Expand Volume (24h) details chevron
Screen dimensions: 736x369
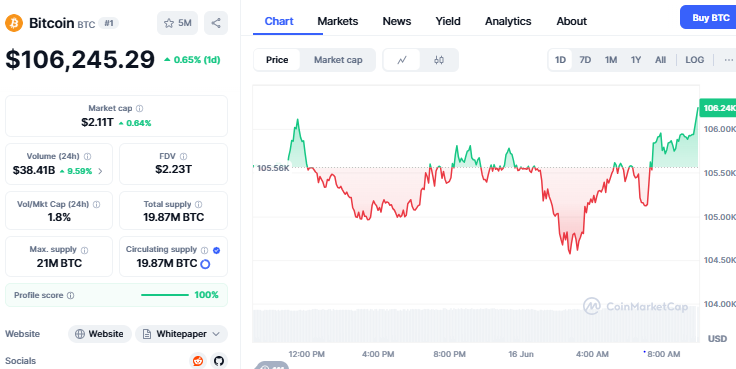coord(100,171)
